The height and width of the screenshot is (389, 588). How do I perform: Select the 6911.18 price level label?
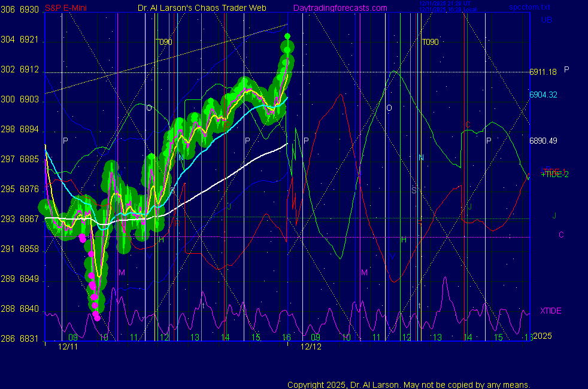pyautogui.click(x=543, y=72)
